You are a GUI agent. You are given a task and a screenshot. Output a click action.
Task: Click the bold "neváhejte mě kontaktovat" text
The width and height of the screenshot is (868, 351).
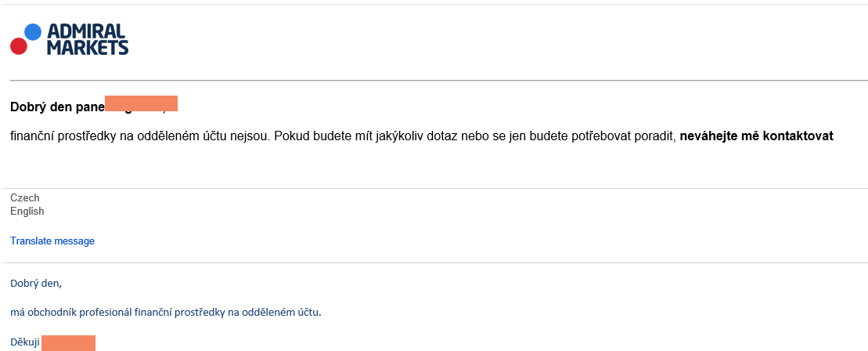756,136
